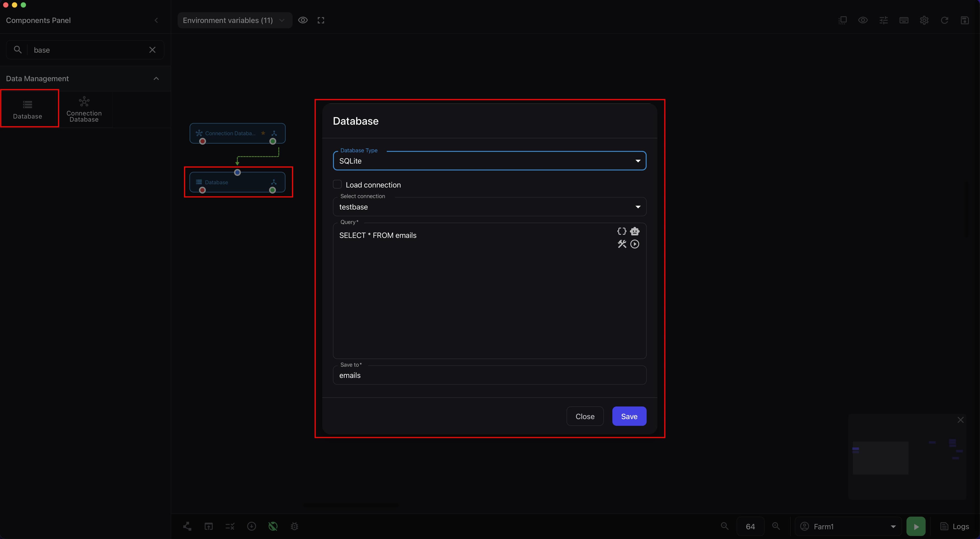Viewport: 980px width, 539px height.
Task: Click the robot AI assistant icon in Query
Action: (634, 231)
